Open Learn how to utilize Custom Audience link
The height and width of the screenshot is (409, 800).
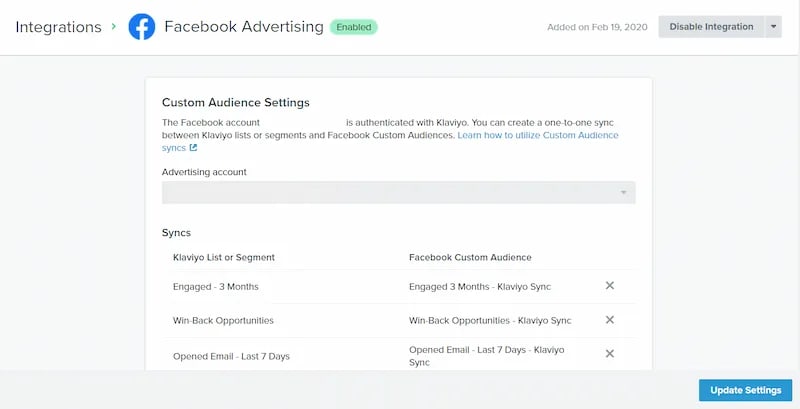538,135
